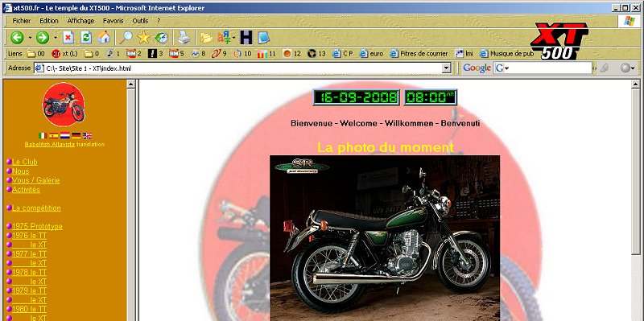Open the 'Babelfish Altavista' link
This screenshot has width=644, height=321.
coord(50,145)
